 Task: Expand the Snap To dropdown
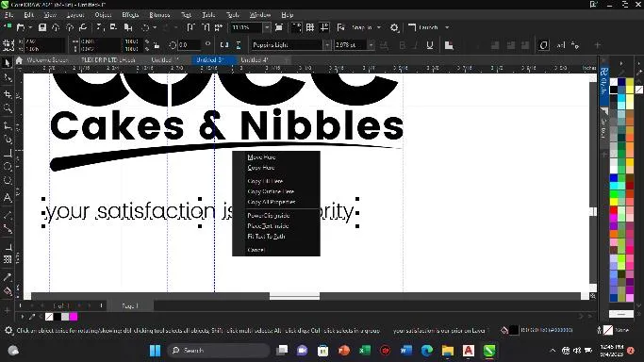[379, 27]
